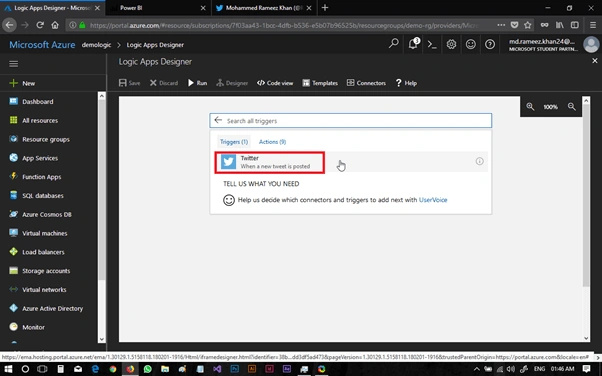Open Azure Active Directory in the sidebar
The image size is (602, 376).
click(46, 308)
